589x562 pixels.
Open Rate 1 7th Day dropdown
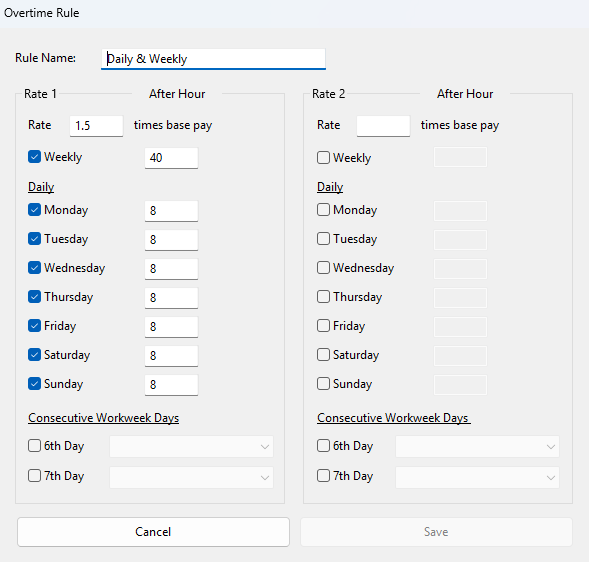192,477
